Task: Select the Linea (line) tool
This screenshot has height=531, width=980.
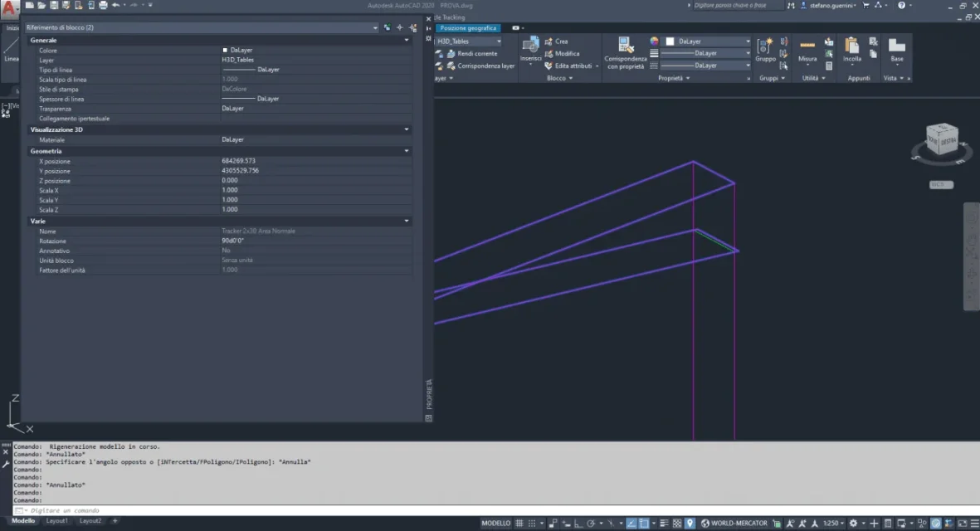Action: pyautogui.click(x=12, y=50)
